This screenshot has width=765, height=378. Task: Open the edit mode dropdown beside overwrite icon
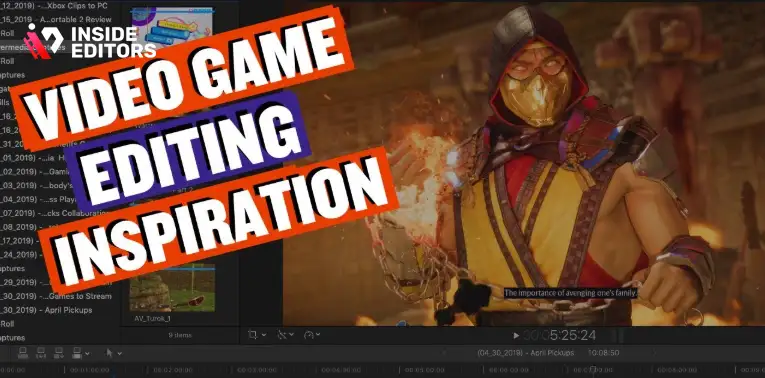tap(87, 353)
